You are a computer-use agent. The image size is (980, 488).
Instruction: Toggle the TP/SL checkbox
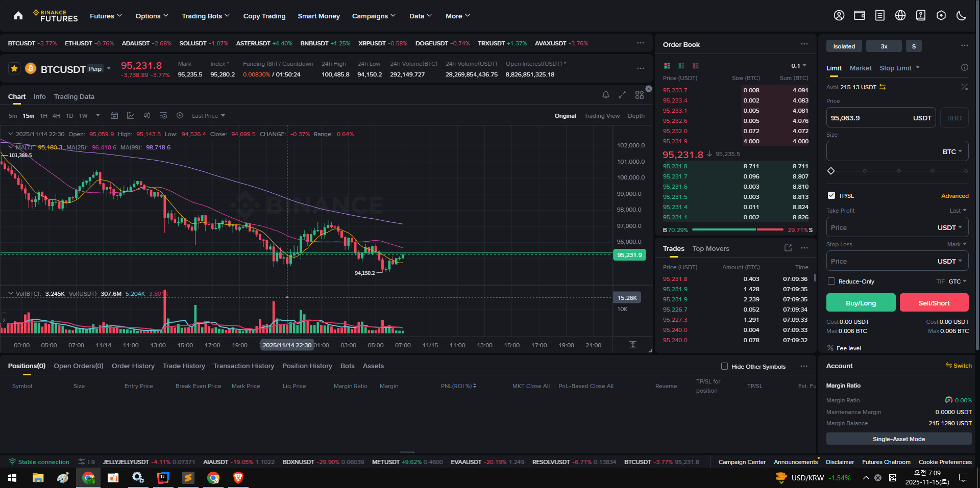(x=831, y=195)
